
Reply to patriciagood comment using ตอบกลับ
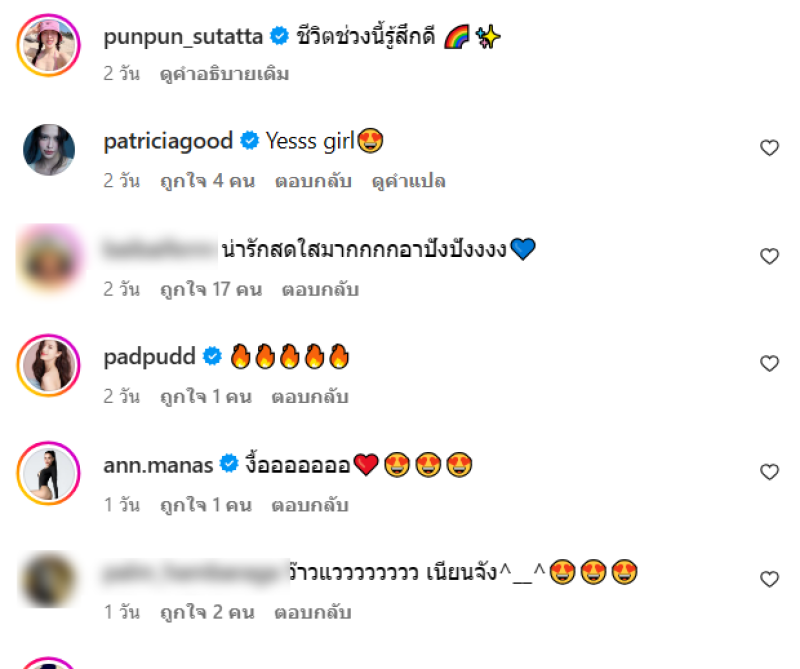[313, 181]
